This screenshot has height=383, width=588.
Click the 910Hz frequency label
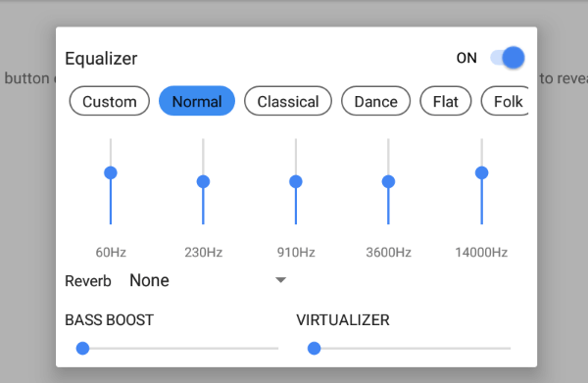coord(296,252)
